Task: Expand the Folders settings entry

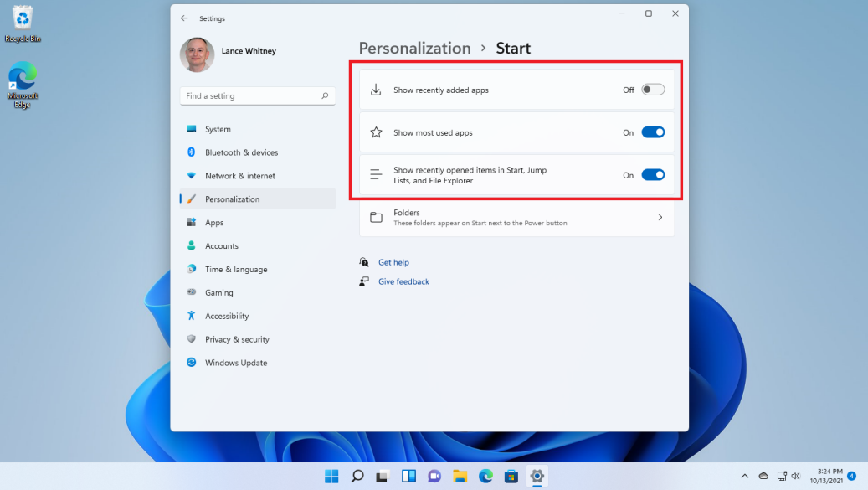Action: coord(660,217)
